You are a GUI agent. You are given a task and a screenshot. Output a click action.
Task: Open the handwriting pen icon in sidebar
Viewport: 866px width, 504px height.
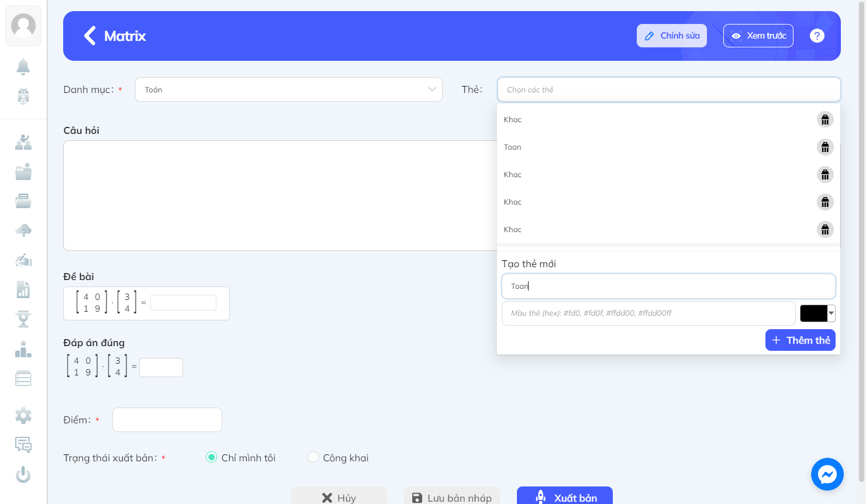pos(23,260)
